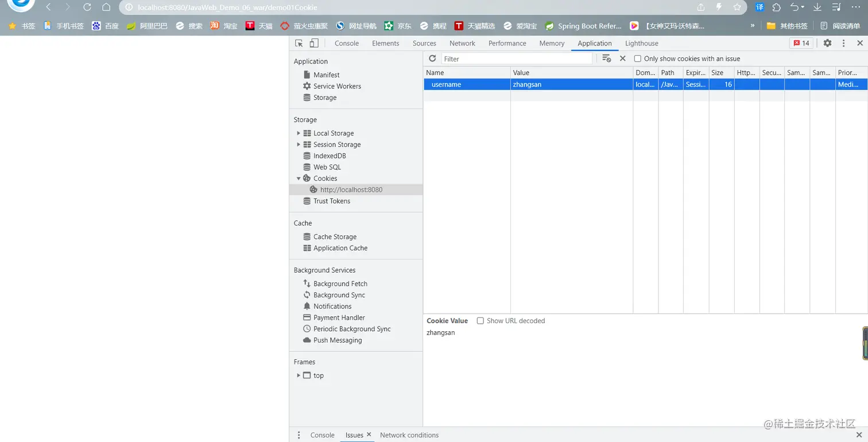Open drawer more tools menu dots

299,435
